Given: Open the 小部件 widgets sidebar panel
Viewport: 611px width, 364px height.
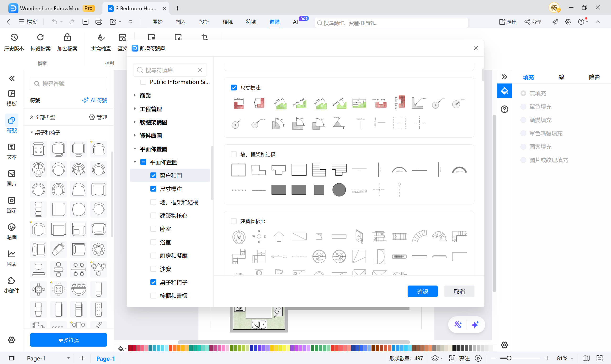Looking at the screenshot, I should click(11, 285).
